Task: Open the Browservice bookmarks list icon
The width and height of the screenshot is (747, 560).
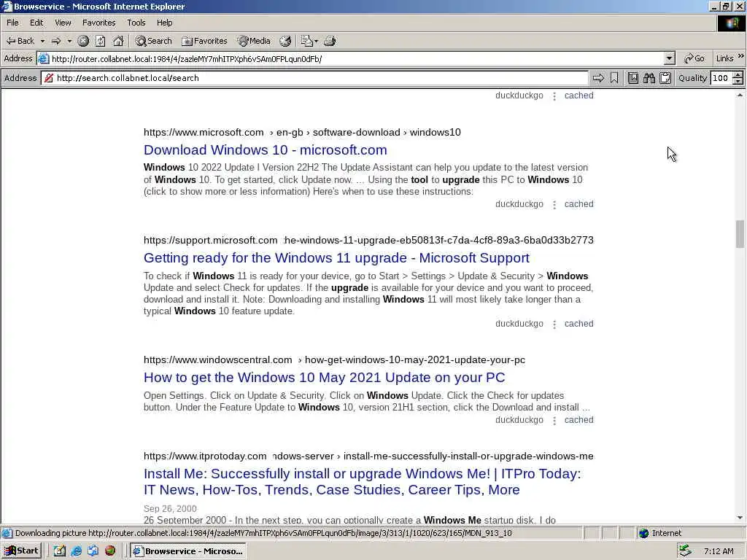Action: click(633, 77)
